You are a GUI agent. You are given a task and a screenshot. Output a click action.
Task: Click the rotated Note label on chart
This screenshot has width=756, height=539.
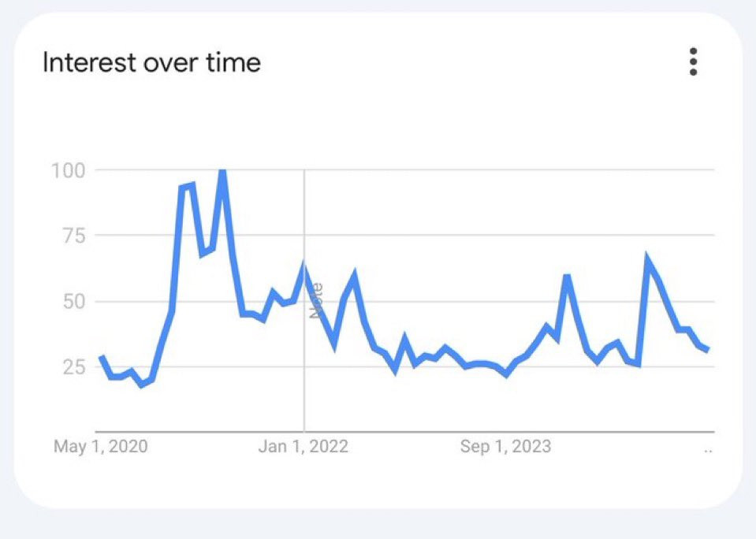tap(316, 301)
